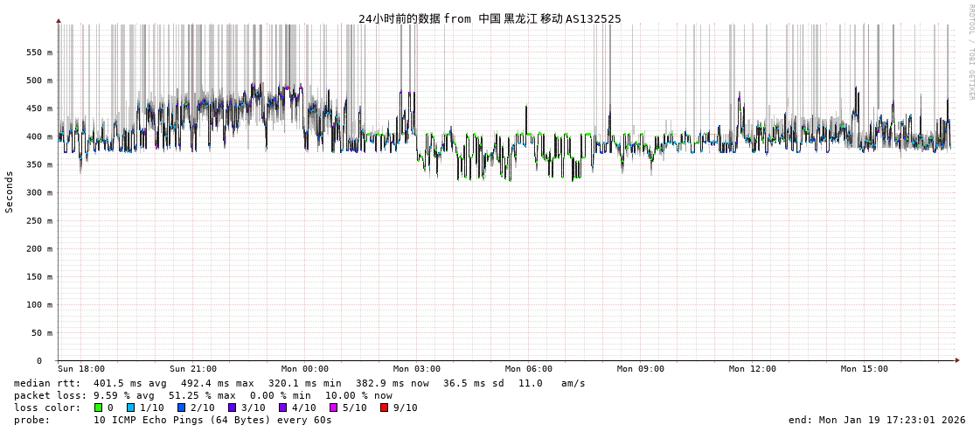Click the 'Seconds' y-axis label
The image size is (980, 432).
tap(10, 192)
